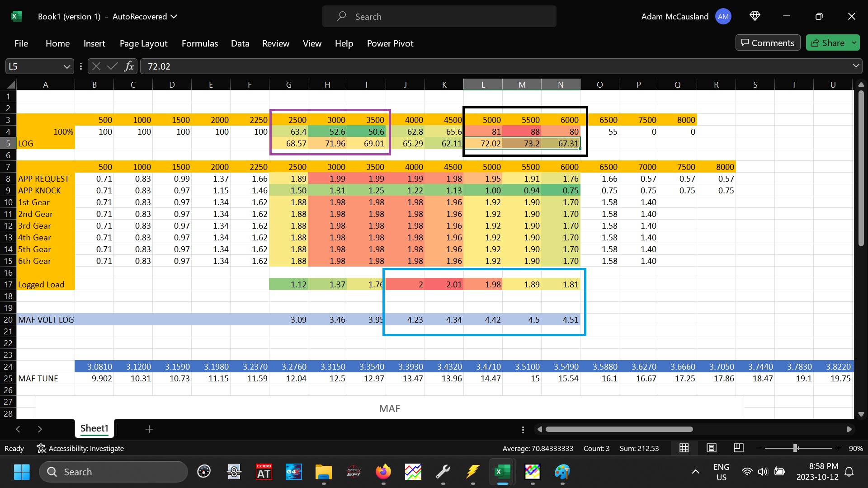This screenshot has height=488, width=868.
Task: Click the Accessibility Investigate status icon
Action: [42, 448]
